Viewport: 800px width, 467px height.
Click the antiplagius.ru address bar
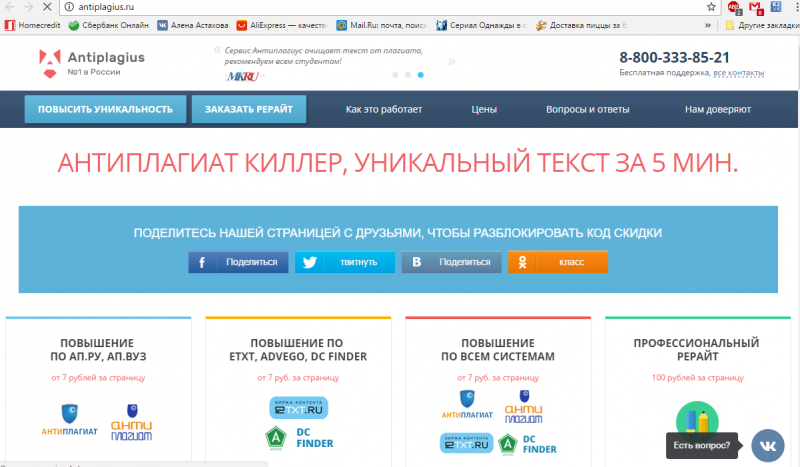point(388,7)
